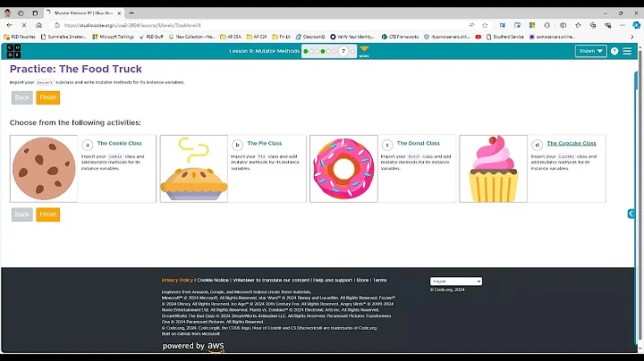644x361 pixels.
Task: Add page to favorites star in address bar
Action: pos(485,25)
